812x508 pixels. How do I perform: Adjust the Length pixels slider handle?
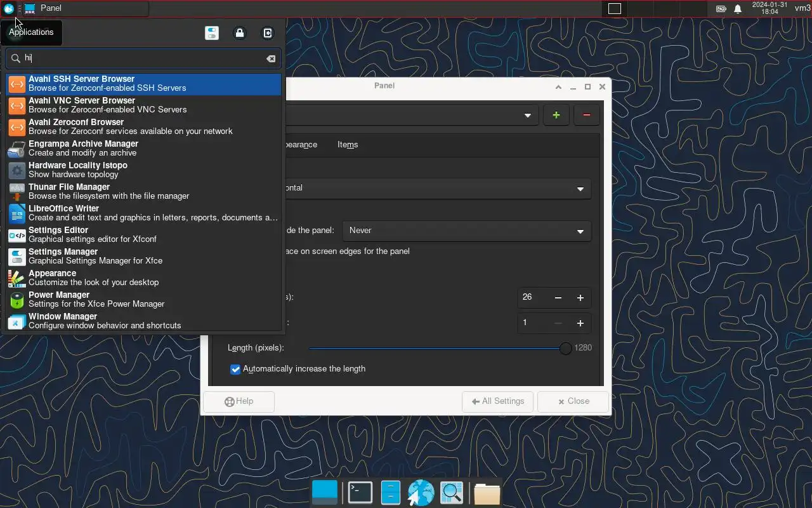[x=565, y=348]
